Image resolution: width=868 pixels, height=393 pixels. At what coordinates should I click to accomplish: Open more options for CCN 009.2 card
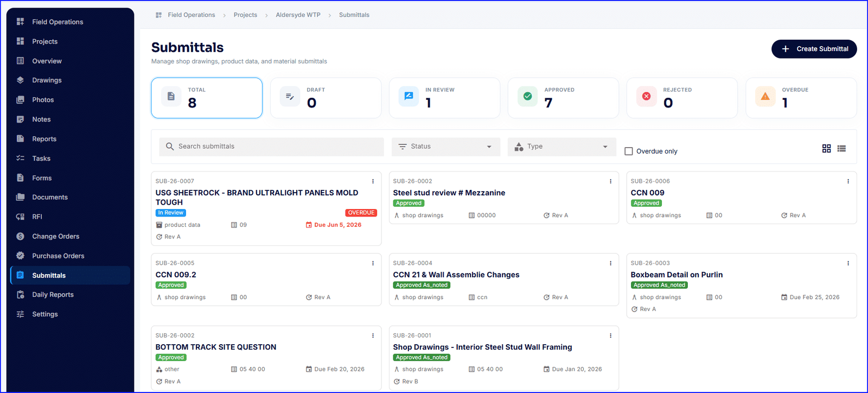[373, 263]
